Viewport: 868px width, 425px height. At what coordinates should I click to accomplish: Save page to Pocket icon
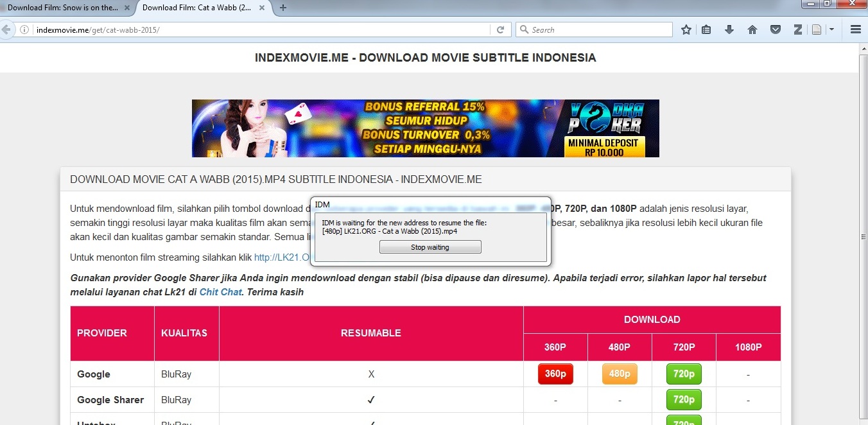(x=775, y=30)
